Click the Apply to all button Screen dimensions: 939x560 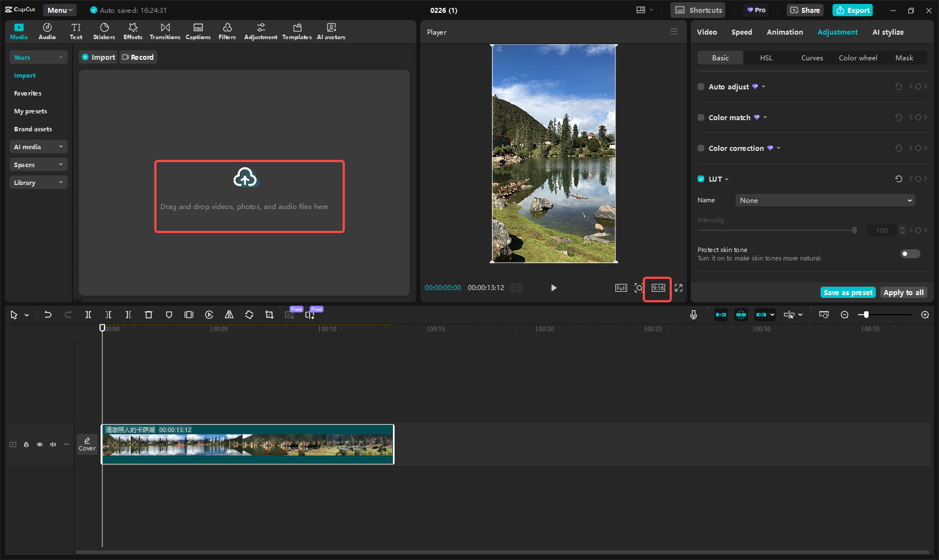pyautogui.click(x=903, y=292)
